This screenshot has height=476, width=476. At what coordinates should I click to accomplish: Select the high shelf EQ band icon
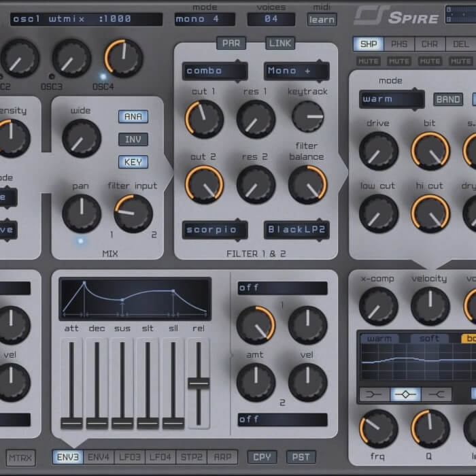coord(437,394)
